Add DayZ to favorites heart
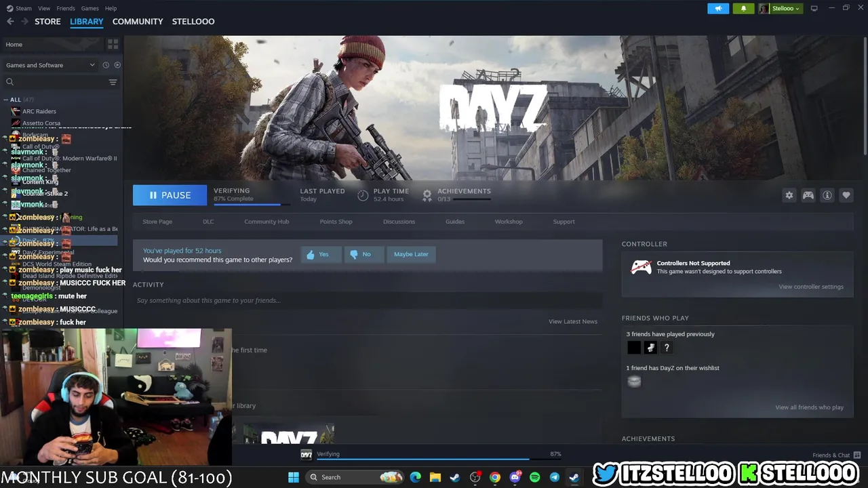The width and height of the screenshot is (868, 488). point(846,195)
